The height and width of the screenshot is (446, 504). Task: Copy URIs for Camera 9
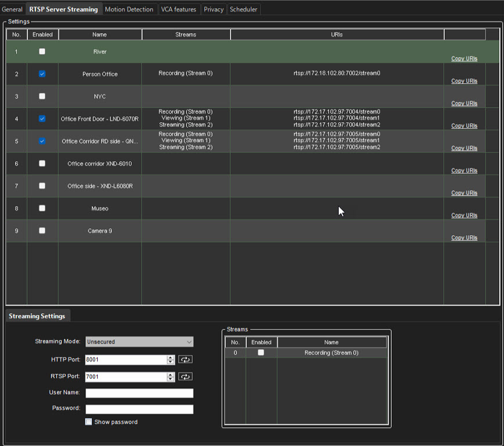[x=464, y=238]
